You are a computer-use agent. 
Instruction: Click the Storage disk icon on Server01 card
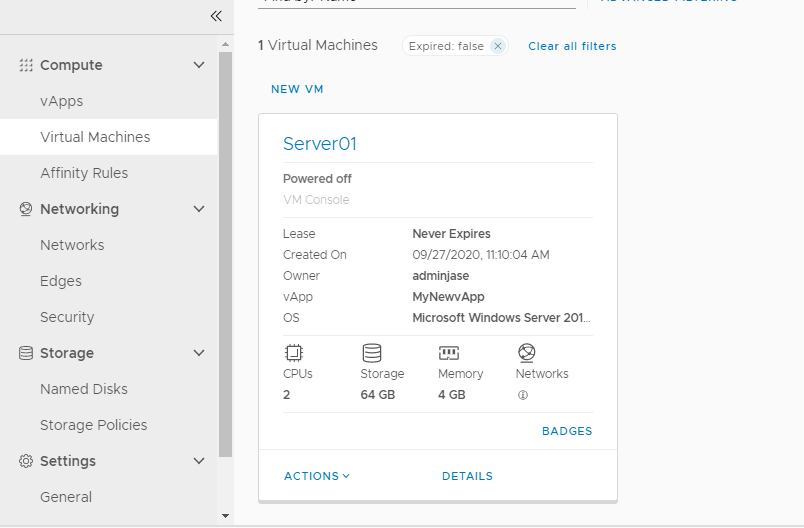pos(372,353)
